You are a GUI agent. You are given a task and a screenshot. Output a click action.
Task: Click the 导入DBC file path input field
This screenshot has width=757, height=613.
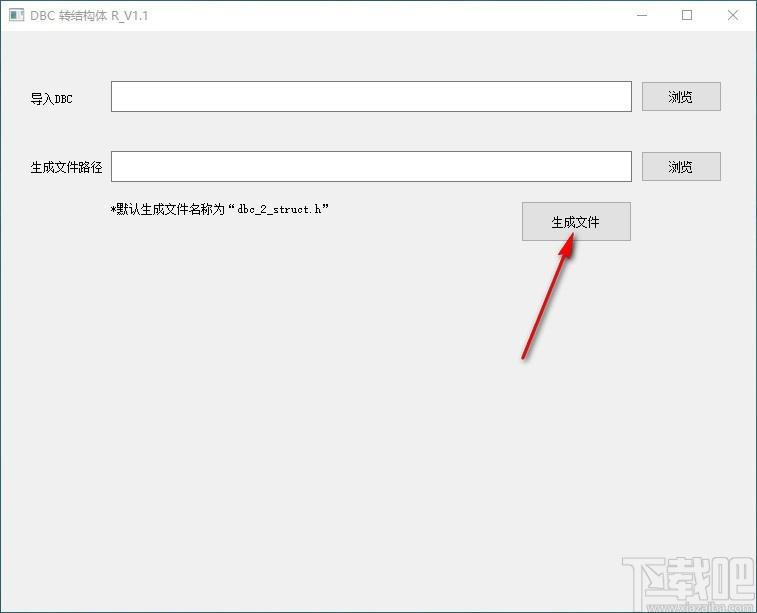click(371, 97)
